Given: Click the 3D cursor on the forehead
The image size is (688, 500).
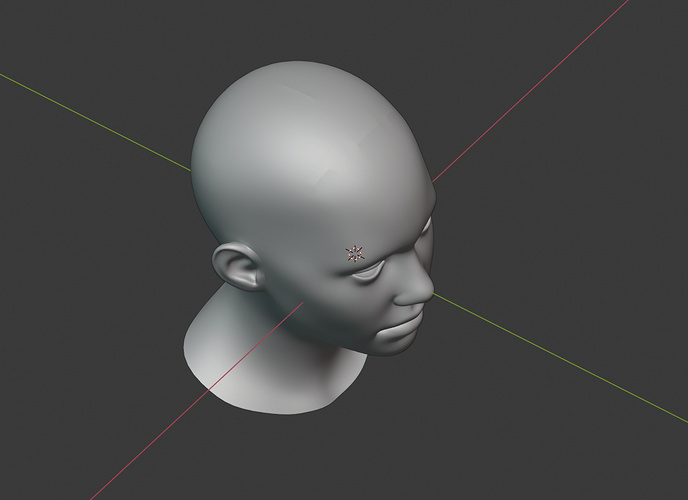Looking at the screenshot, I should coord(355,254).
